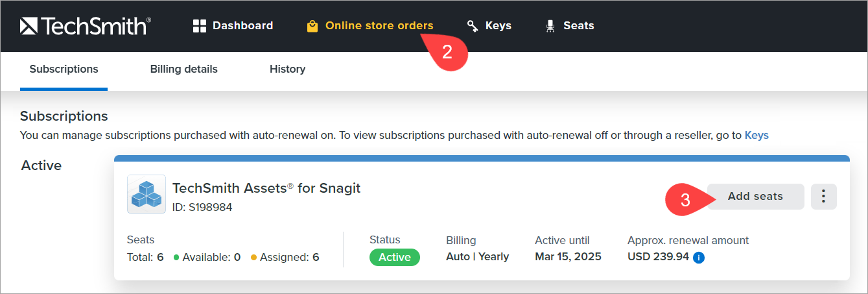Click the key icon in navigation bar

[473, 26]
